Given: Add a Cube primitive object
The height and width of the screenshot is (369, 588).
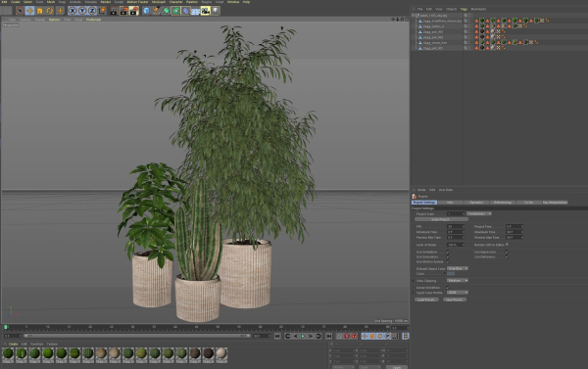Looking at the screenshot, I should pyautogui.click(x=146, y=11).
